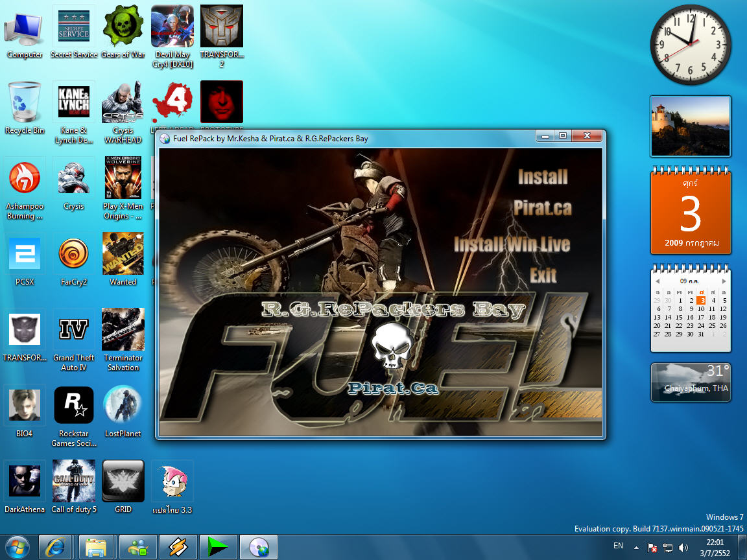Open Windows Explorer folder on taskbar
Screen dimensions: 747x560
(x=96, y=547)
